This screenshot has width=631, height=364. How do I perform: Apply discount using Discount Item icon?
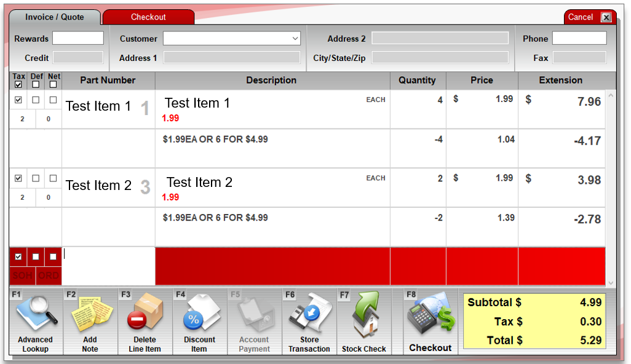(x=199, y=314)
